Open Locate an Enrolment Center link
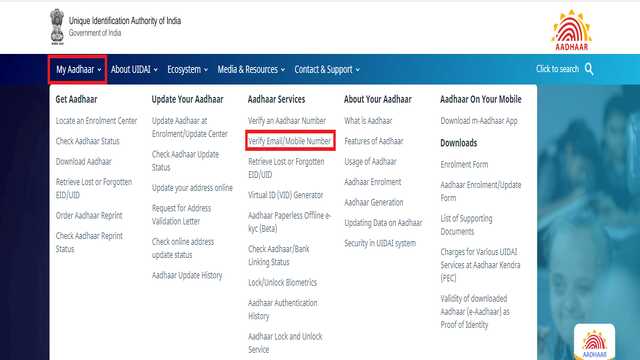Screen dimensions: 640x360 pos(96,121)
